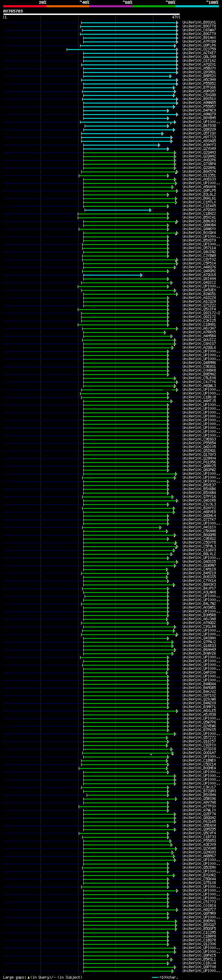The width and height of the screenshot is (222, 980).
Task: Select the UniRef100_Q7XBP4 label
Action: tap(199, 164)
